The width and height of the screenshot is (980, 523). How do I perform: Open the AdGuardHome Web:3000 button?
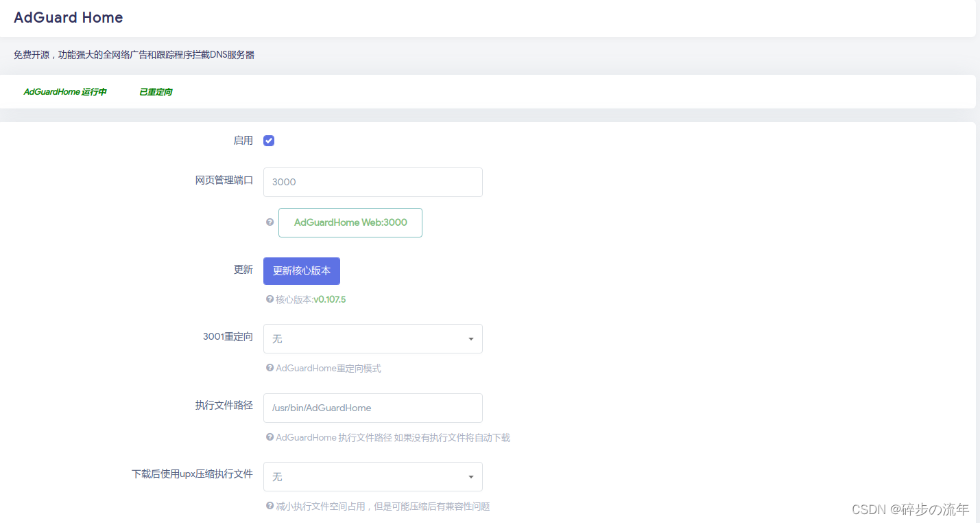(350, 222)
